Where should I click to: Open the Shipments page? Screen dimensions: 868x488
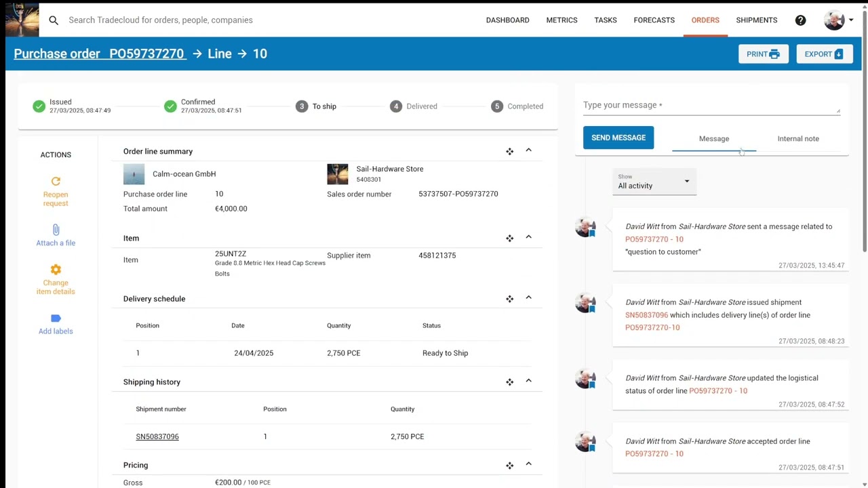click(x=757, y=20)
